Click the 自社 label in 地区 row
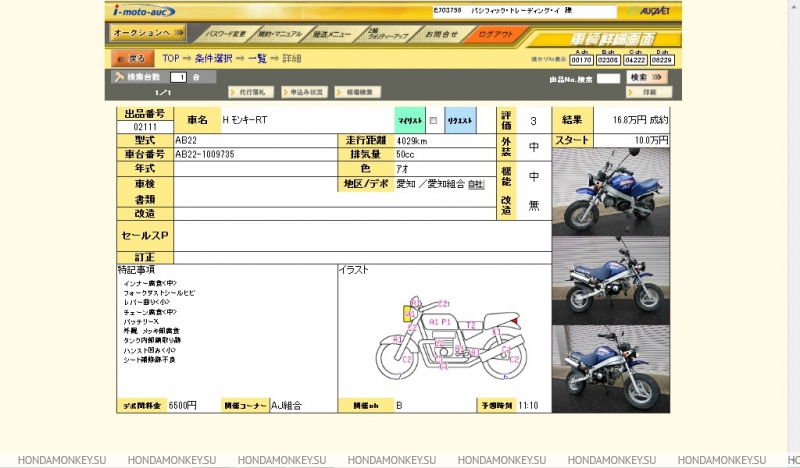Viewport: 800px width, 468px height. coord(476,184)
